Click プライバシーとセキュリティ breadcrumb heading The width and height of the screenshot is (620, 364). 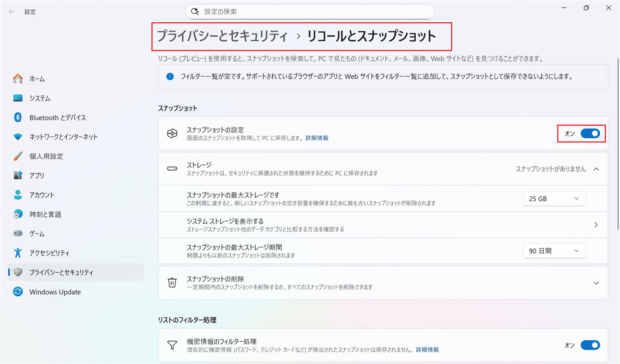tap(222, 36)
